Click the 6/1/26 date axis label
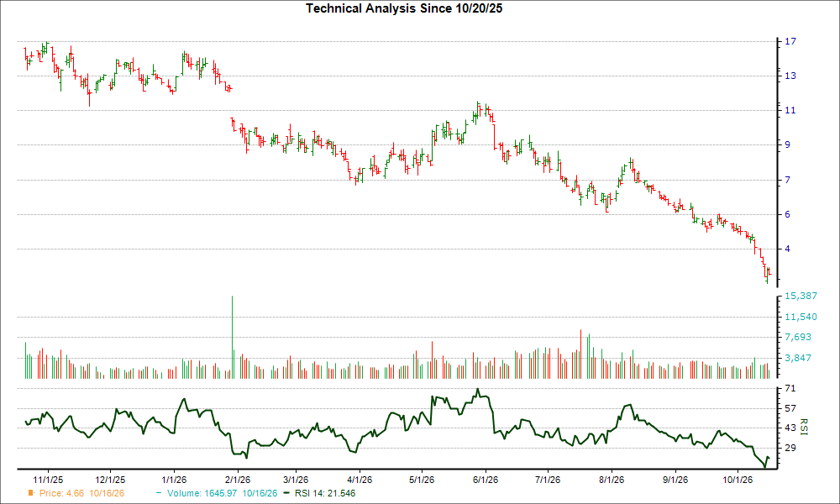Image resolution: width=840 pixels, height=504 pixels. (x=486, y=480)
